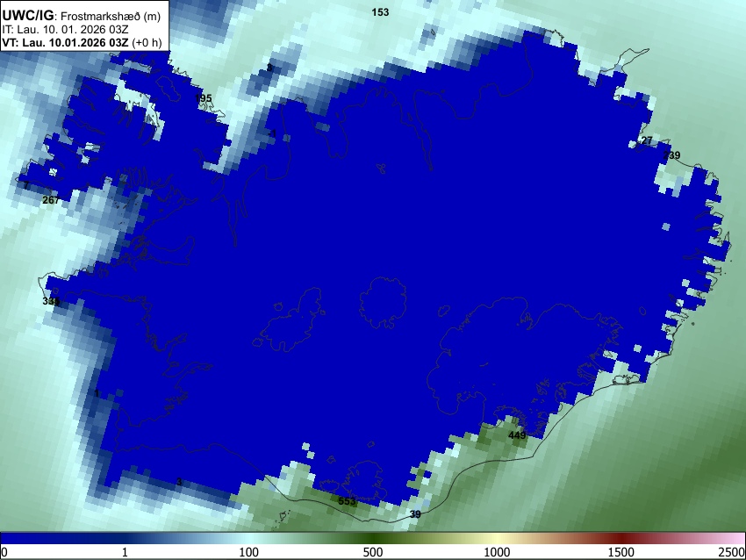Click the color scale label '1500'
Screen dimensions: 746x560
point(621,552)
